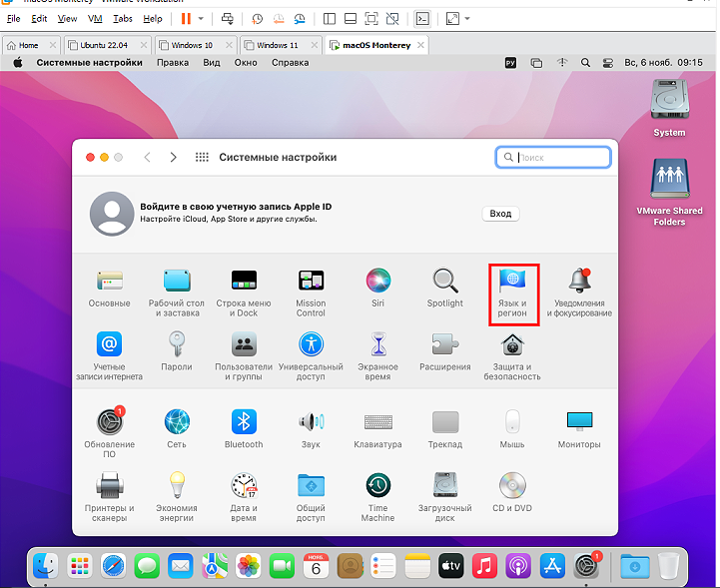Screen dimensions: 720x588
Task: Go forward with the right chevron
Action: 173,157
